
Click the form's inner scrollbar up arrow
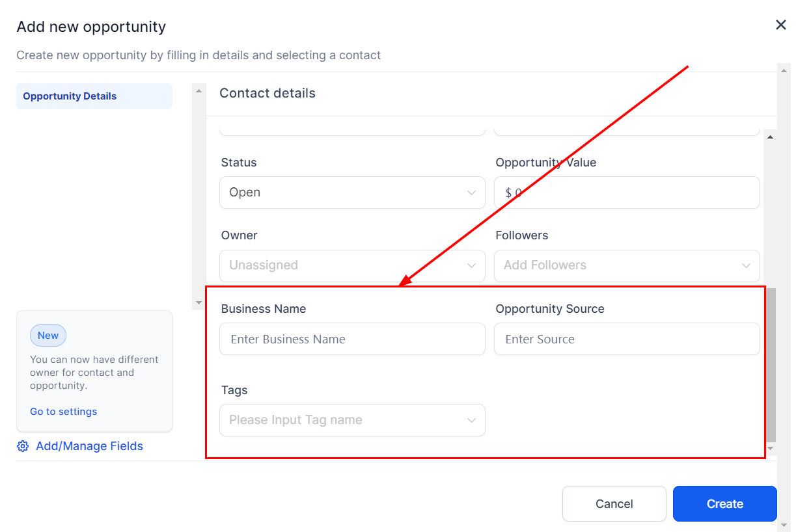pos(771,137)
